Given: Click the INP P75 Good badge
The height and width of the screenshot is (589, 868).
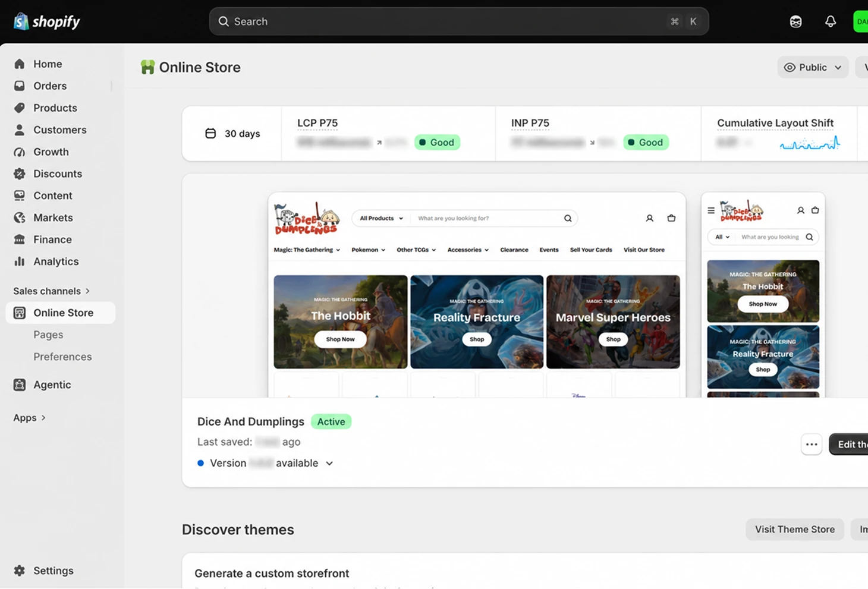Looking at the screenshot, I should pos(646,142).
